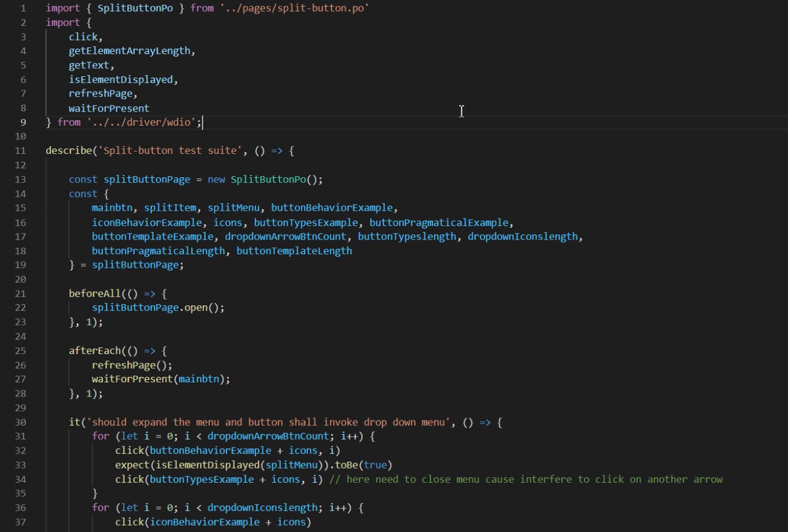Click 'splitMenu' on line 15
Image resolution: width=788 pixels, height=532 pixels.
(x=233, y=208)
